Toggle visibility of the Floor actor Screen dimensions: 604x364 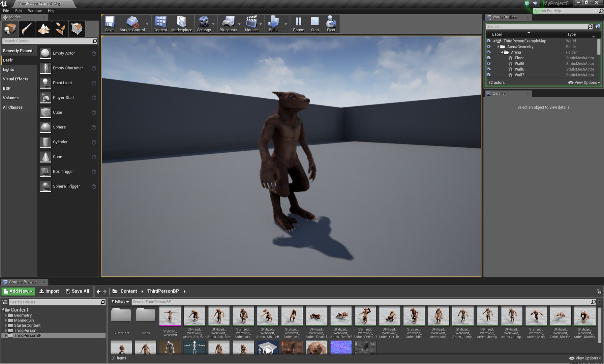coord(488,58)
